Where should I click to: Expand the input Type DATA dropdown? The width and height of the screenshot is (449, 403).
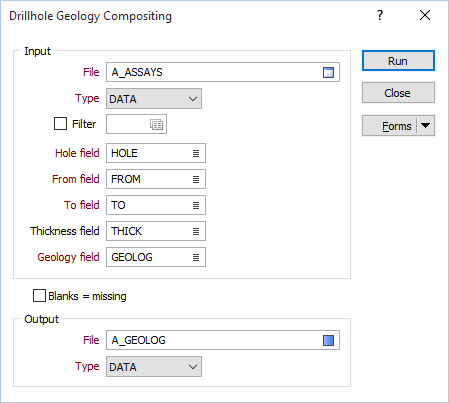(154, 99)
